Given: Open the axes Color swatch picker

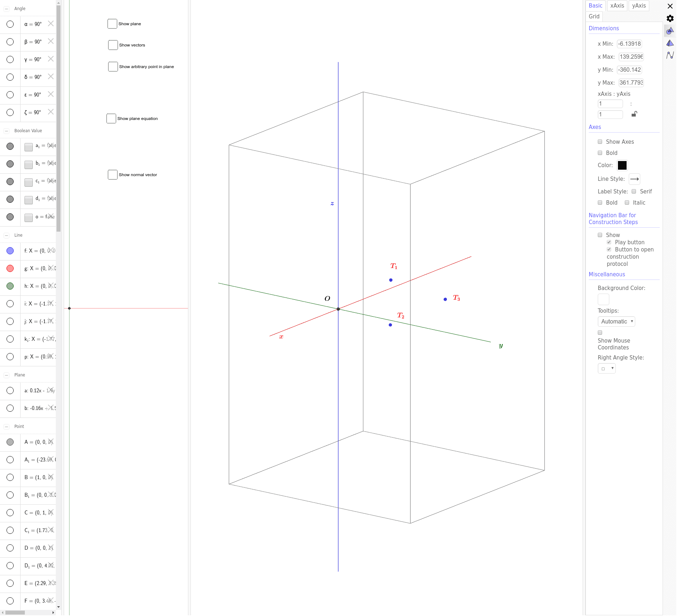Looking at the screenshot, I should tap(623, 165).
